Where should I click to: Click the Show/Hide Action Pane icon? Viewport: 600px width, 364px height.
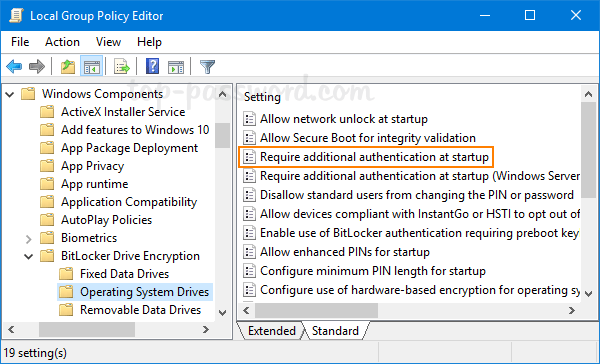point(176,67)
